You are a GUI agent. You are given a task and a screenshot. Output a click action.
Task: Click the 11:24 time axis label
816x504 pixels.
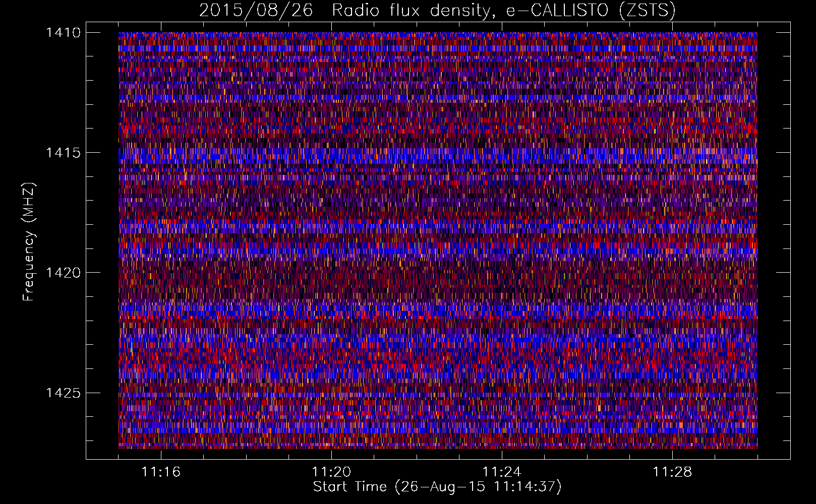(502, 472)
